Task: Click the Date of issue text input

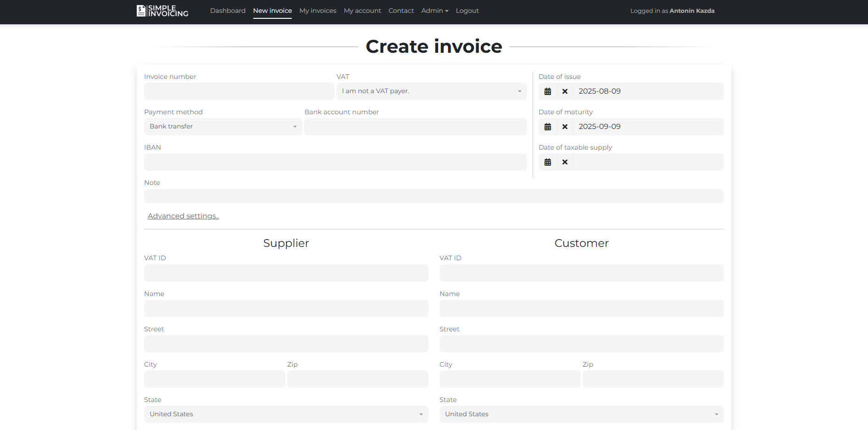Action: click(x=648, y=91)
